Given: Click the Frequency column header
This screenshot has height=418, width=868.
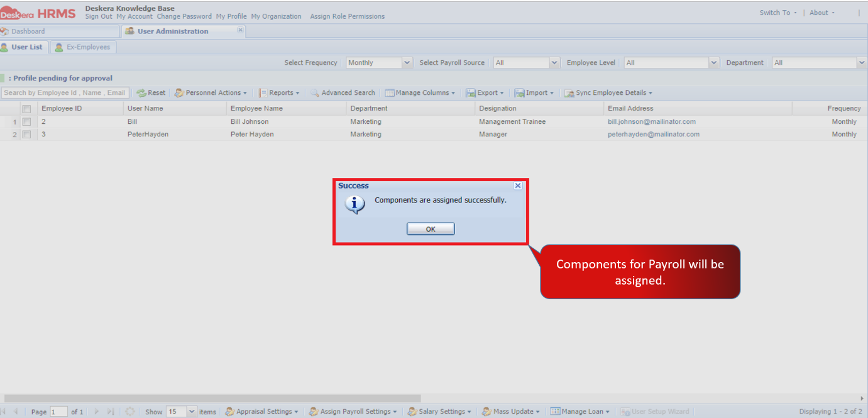Looking at the screenshot, I should pyautogui.click(x=830, y=109).
